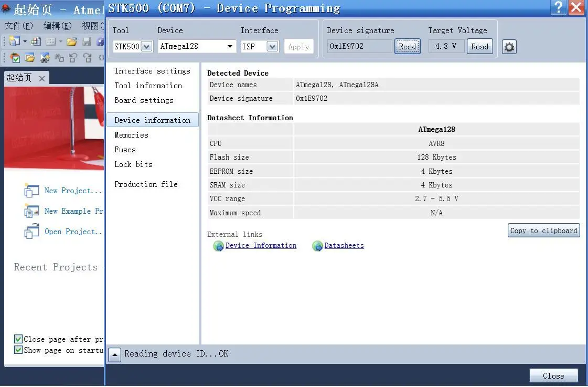Open the 文件(F) menu
588x387 pixels.
pyautogui.click(x=18, y=26)
